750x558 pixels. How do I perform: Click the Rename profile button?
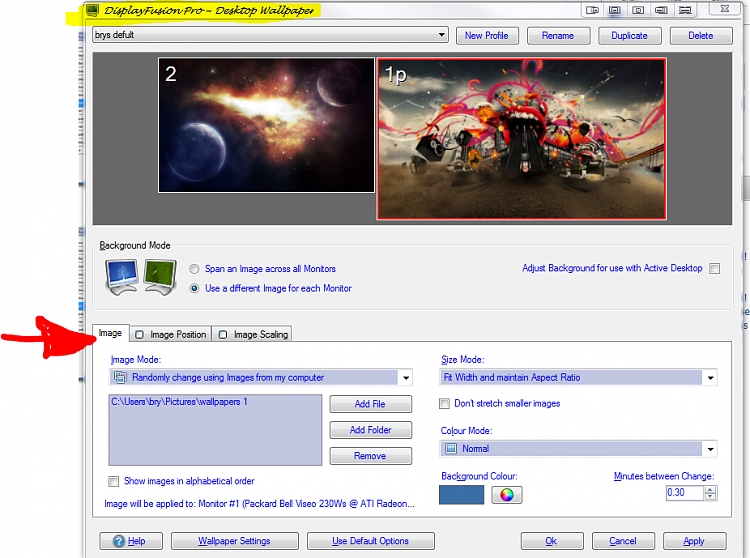(x=558, y=36)
